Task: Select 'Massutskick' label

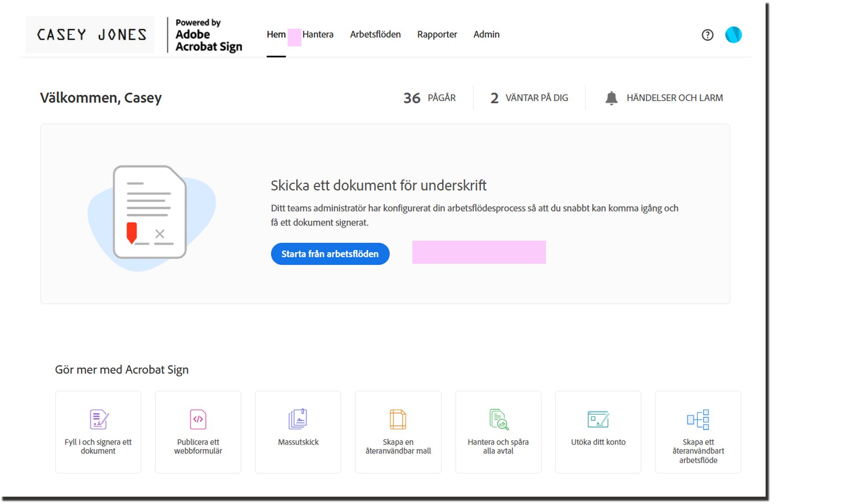Action: click(298, 442)
